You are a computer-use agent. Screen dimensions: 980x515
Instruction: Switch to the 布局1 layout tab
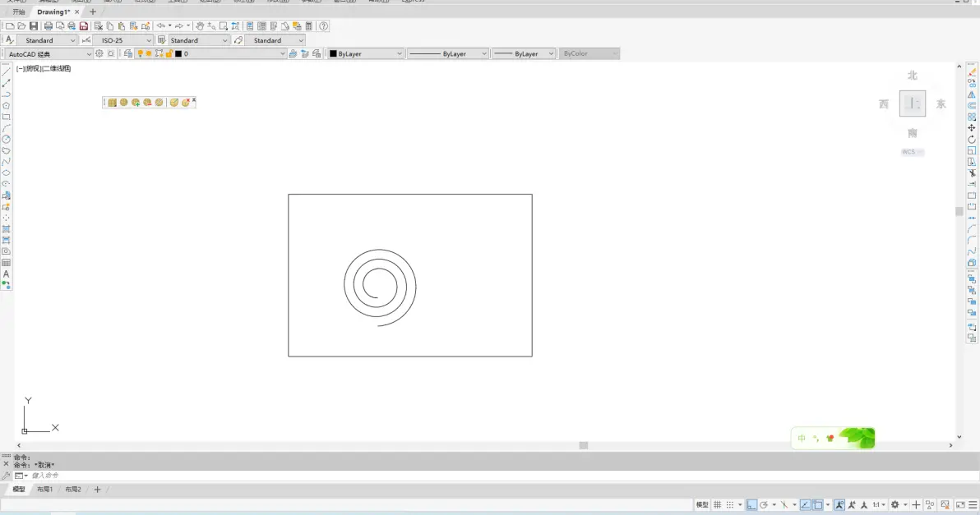click(44, 490)
